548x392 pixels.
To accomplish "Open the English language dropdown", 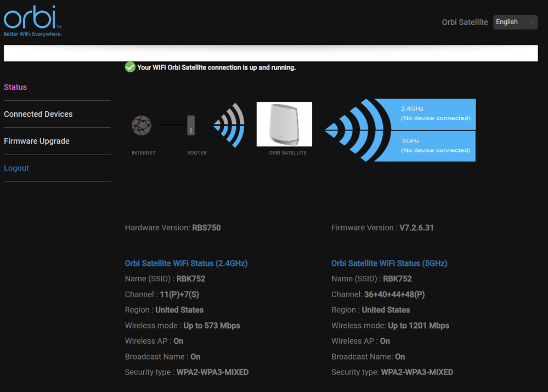I will pyautogui.click(x=515, y=22).
